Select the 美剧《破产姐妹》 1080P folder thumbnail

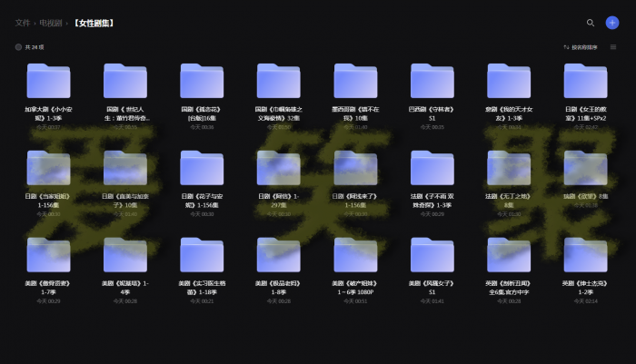click(355, 255)
